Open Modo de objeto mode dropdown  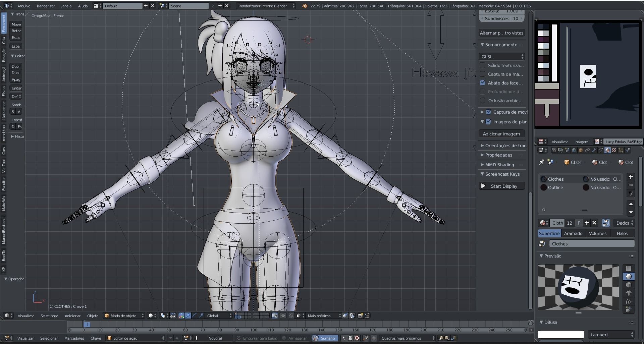(124, 316)
